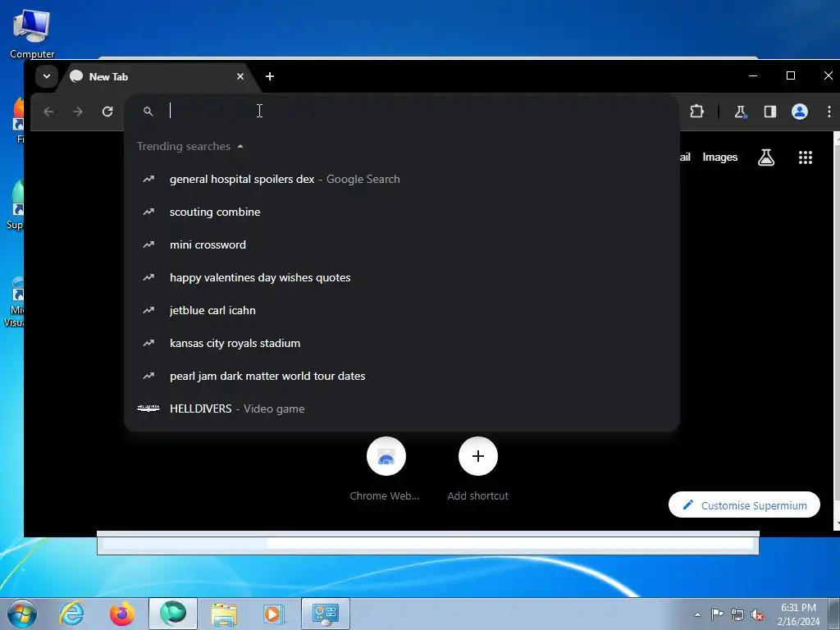Open the Windows Start menu orb
840x630 pixels.
tap(22, 614)
